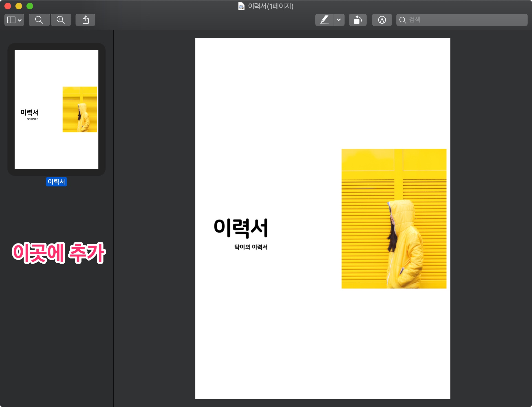Click the sidebar view mode button
The image size is (532, 407).
tap(11, 20)
